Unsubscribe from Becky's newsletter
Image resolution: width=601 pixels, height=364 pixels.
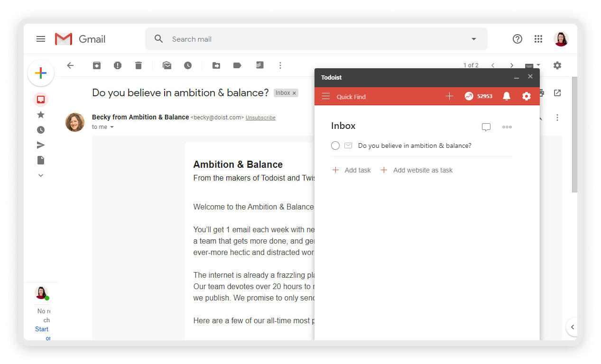[260, 117]
